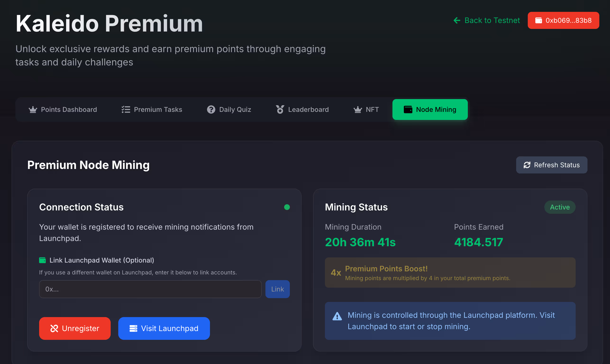
Task: Click the 0xb069...83b8 wallet address button
Action: coord(563,20)
